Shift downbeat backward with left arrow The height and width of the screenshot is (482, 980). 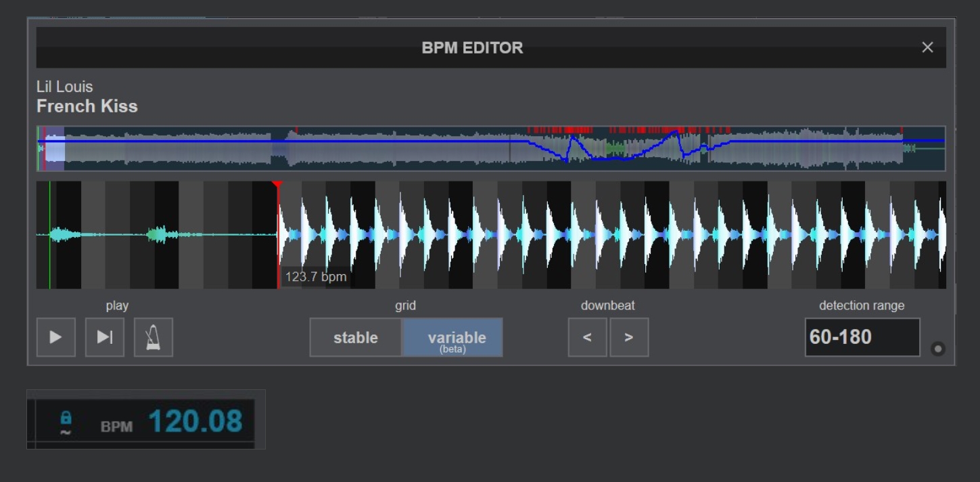(x=588, y=337)
